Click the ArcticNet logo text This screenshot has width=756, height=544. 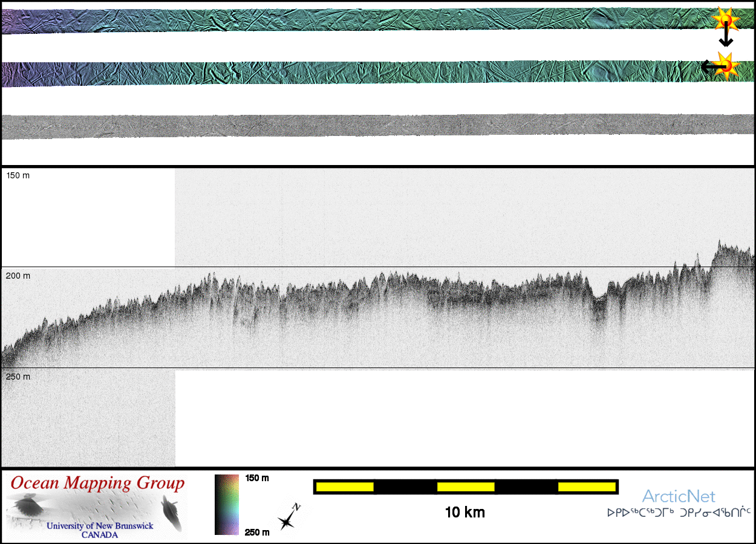(679, 496)
